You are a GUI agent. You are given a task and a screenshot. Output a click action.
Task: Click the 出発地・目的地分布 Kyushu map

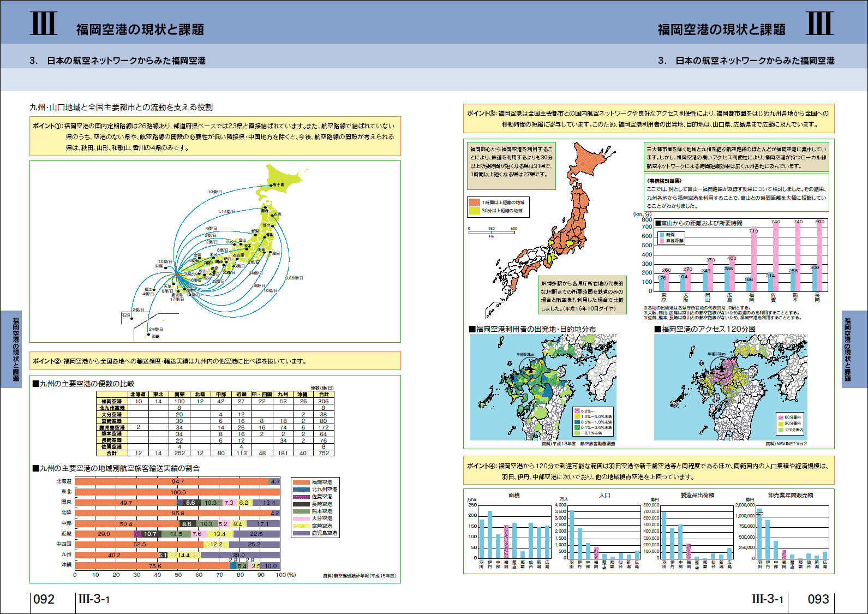click(x=543, y=387)
